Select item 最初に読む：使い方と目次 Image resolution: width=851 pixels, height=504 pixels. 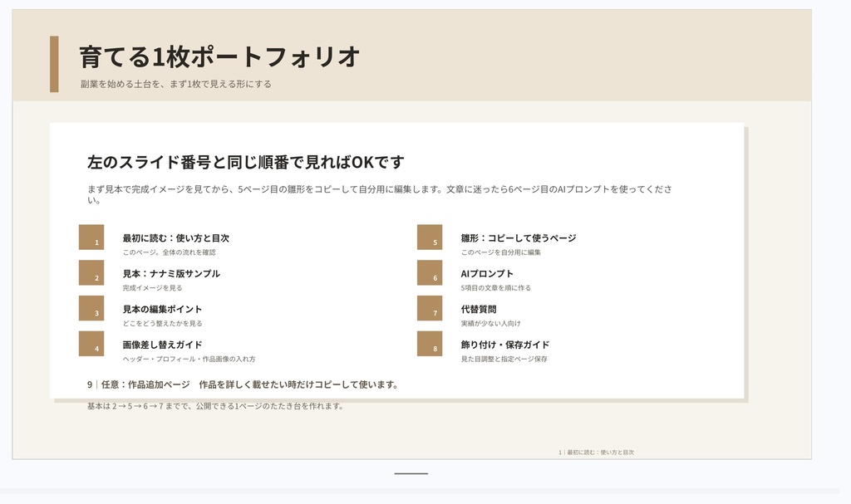click(176, 238)
